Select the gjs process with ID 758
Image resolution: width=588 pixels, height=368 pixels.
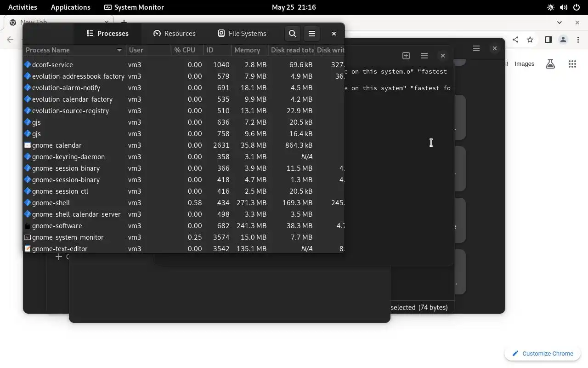coord(184,133)
